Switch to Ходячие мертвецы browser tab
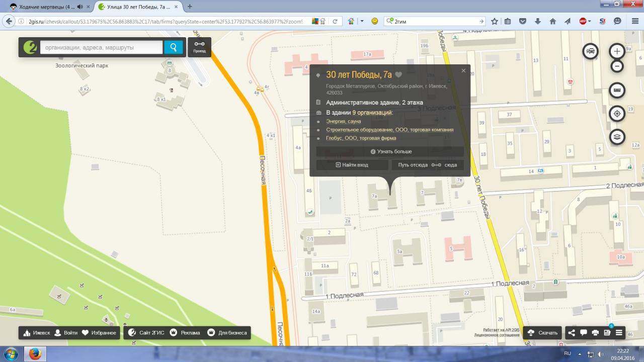This screenshot has height=362, width=644. 48,7
